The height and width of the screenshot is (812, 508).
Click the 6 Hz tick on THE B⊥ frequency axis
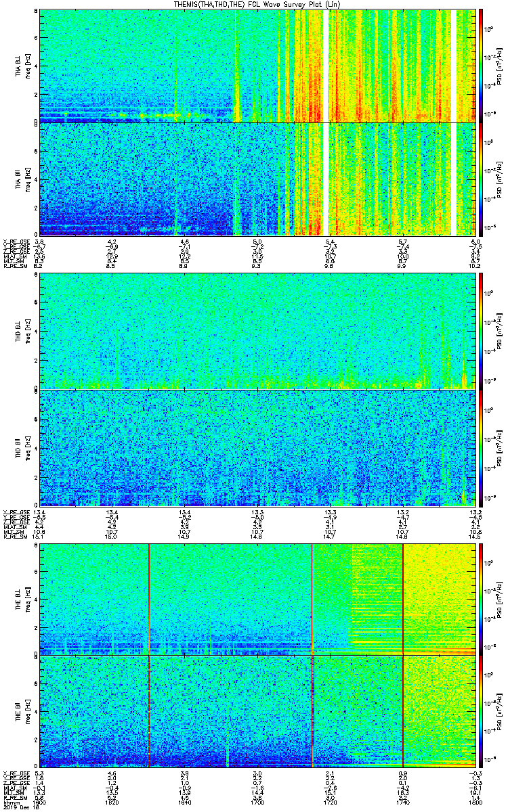pos(35,571)
